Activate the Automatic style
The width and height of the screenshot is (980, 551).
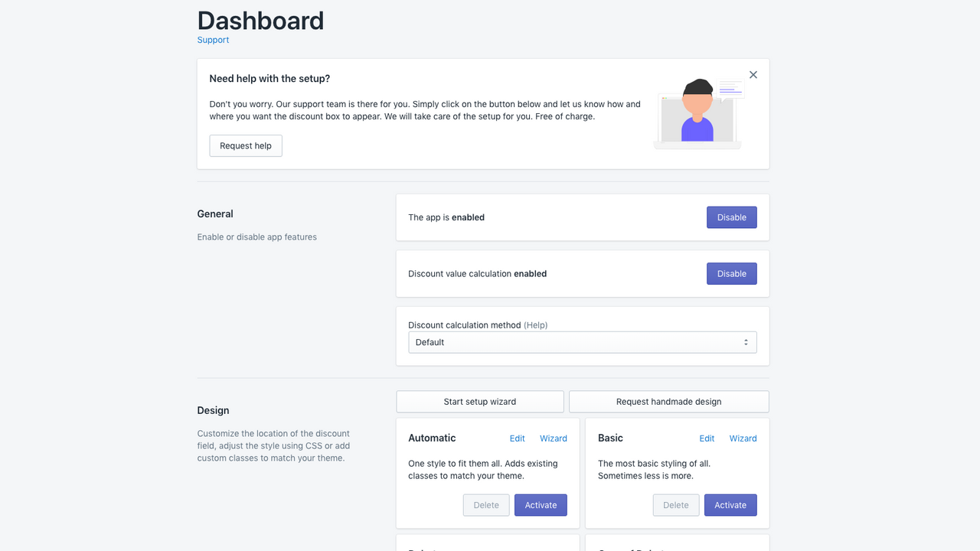[541, 504]
